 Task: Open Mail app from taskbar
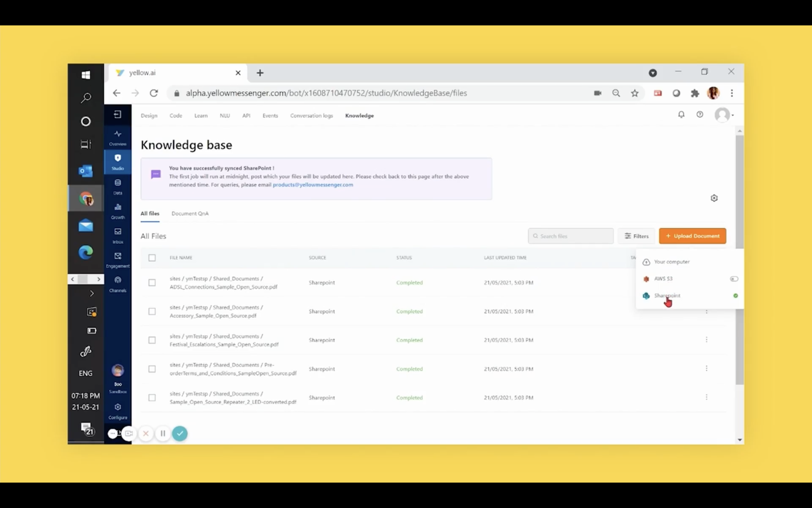(86, 225)
